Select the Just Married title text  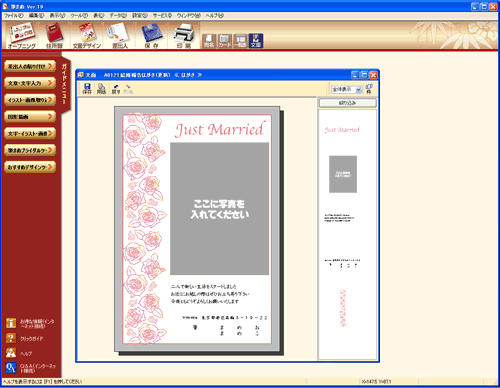click(220, 129)
